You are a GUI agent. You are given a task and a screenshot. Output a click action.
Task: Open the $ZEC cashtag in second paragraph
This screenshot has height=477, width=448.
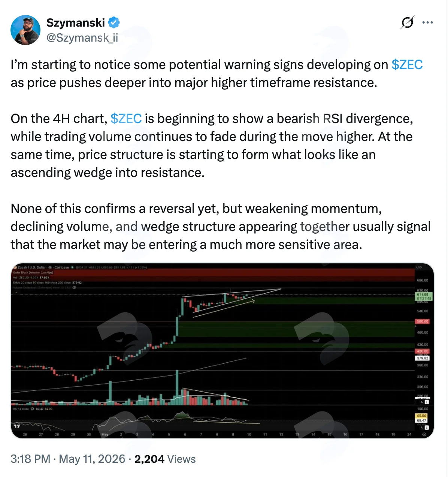point(126,118)
